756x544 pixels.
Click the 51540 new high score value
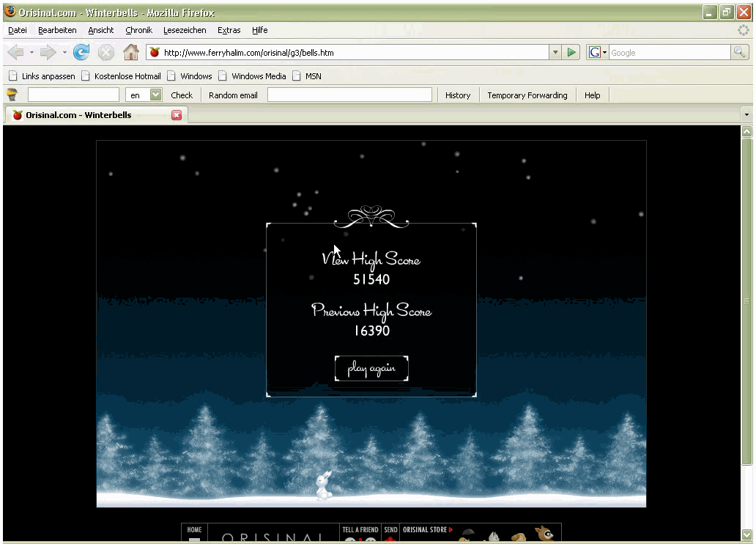point(371,279)
